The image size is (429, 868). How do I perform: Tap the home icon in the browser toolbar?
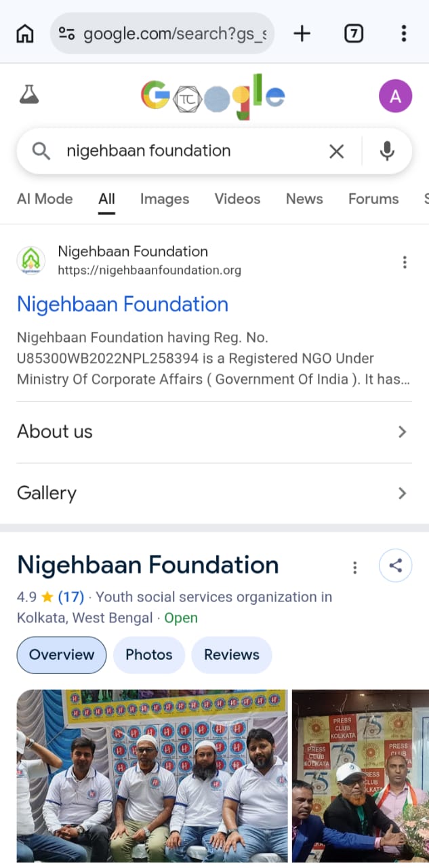click(x=24, y=33)
